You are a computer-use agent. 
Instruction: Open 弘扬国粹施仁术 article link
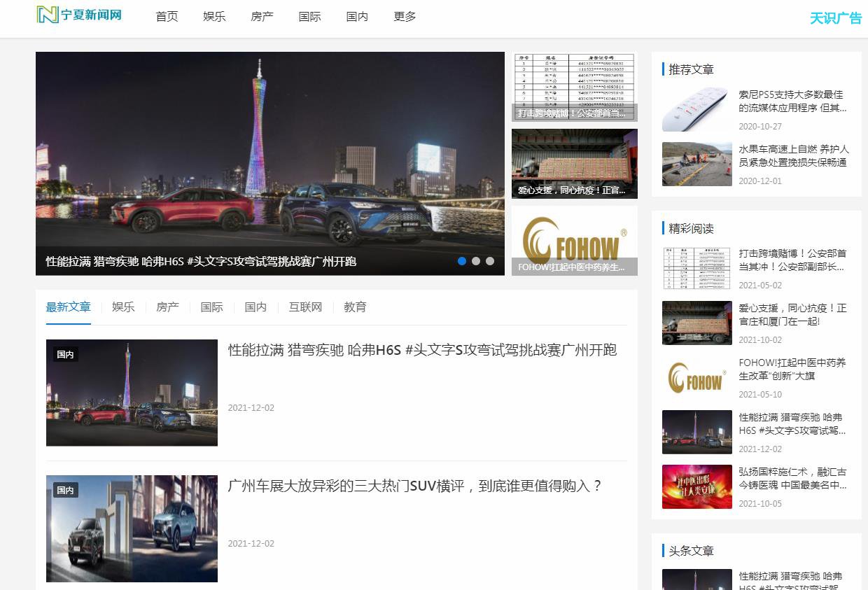pyautogui.click(x=792, y=478)
